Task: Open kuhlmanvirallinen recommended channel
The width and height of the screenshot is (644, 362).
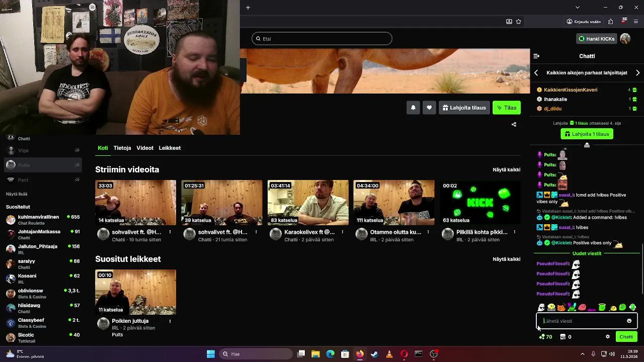Action: tap(43, 220)
